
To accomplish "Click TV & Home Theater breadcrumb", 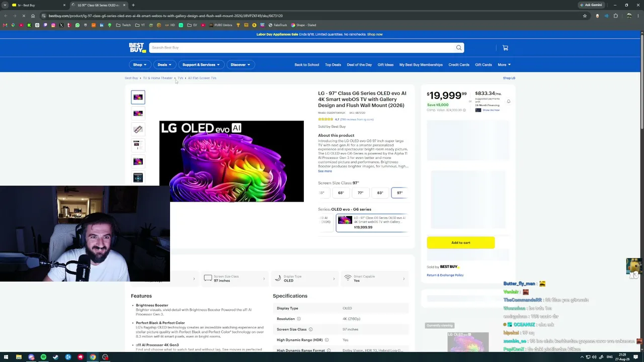I will [157, 78].
